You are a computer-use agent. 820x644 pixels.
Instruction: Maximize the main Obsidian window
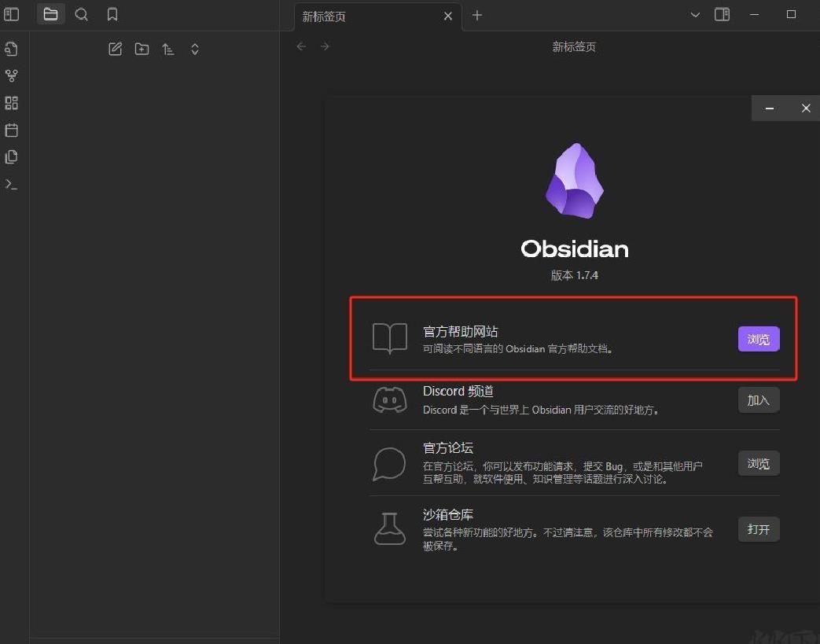[x=791, y=15]
